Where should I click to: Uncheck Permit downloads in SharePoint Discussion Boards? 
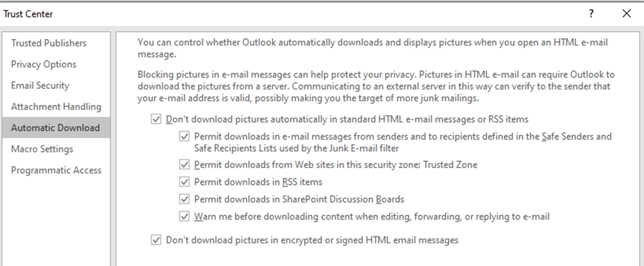(185, 199)
